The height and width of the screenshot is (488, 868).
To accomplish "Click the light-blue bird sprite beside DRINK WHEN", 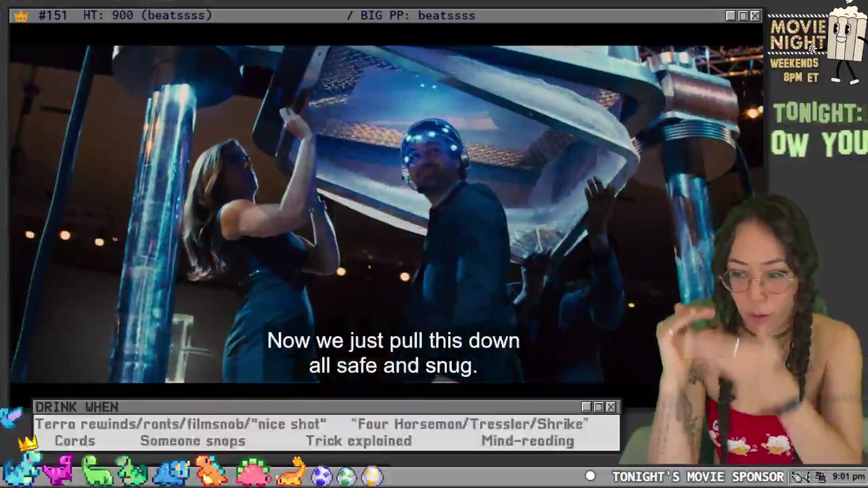I will [x=11, y=417].
